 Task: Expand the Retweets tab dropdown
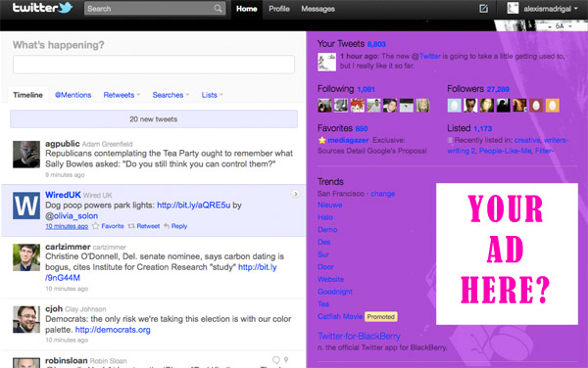(x=139, y=95)
